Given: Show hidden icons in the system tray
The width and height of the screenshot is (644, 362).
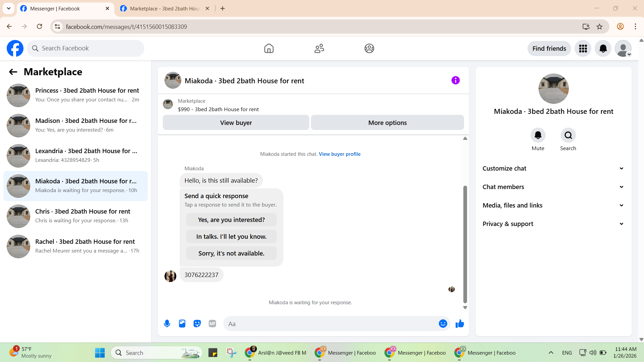Looking at the screenshot, I should click(x=551, y=353).
